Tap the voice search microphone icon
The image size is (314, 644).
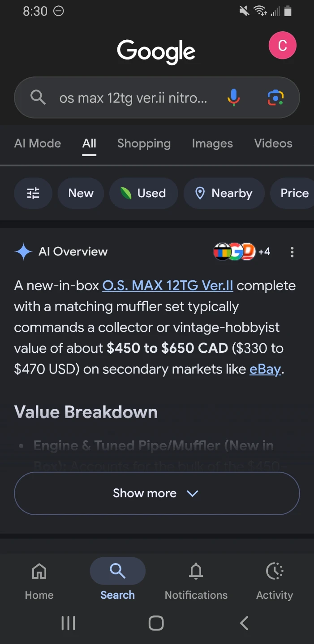coord(233,97)
